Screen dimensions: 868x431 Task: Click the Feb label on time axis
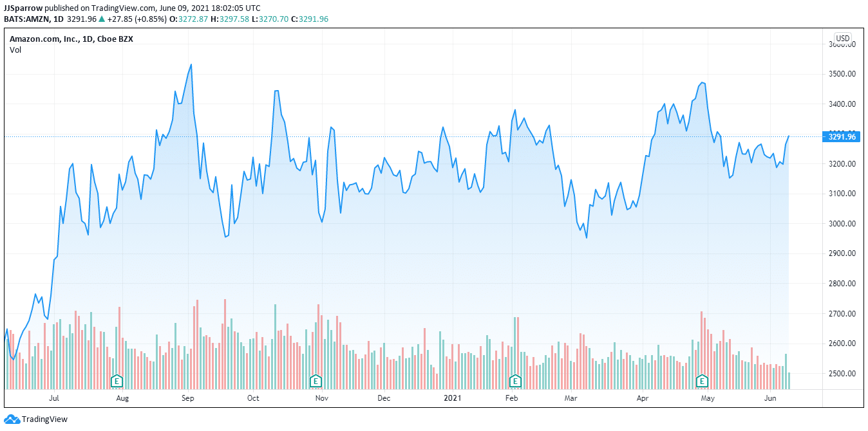pos(511,398)
